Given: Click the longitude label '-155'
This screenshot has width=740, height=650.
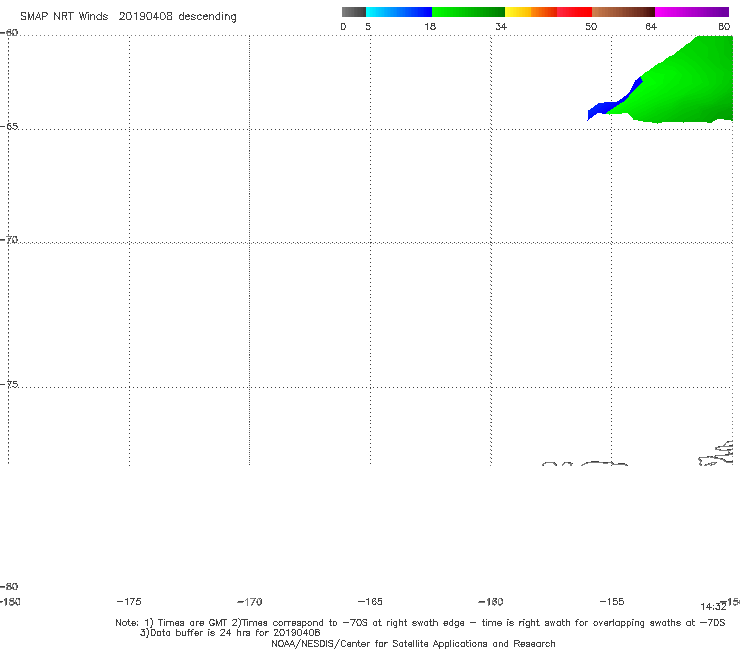Looking at the screenshot, I should click(612, 601).
